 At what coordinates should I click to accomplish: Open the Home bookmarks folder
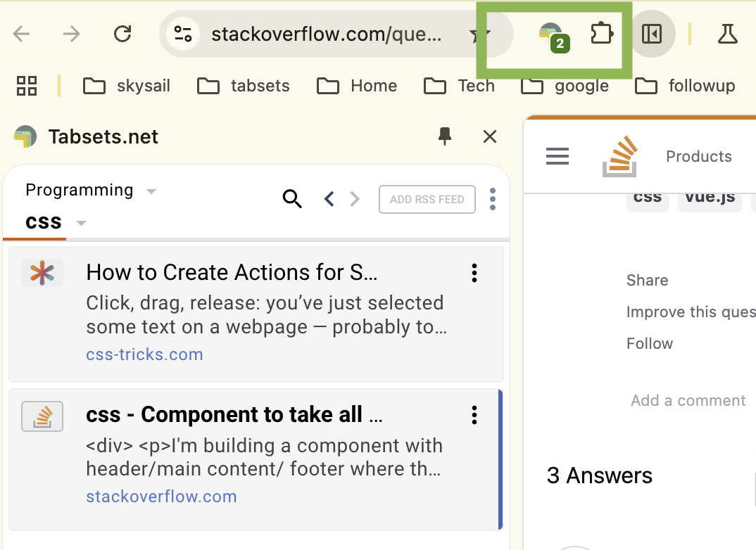(357, 86)
